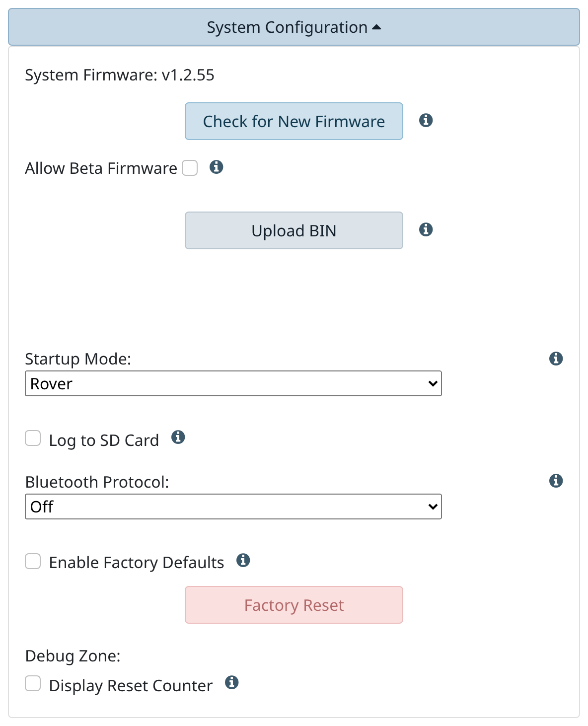Click info icon beside Enable Factory Defaults

click(243, 560)
